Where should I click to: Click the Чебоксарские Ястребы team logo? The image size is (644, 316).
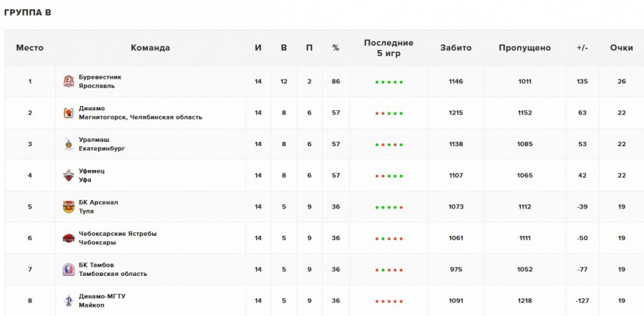[x=69, y=238]
